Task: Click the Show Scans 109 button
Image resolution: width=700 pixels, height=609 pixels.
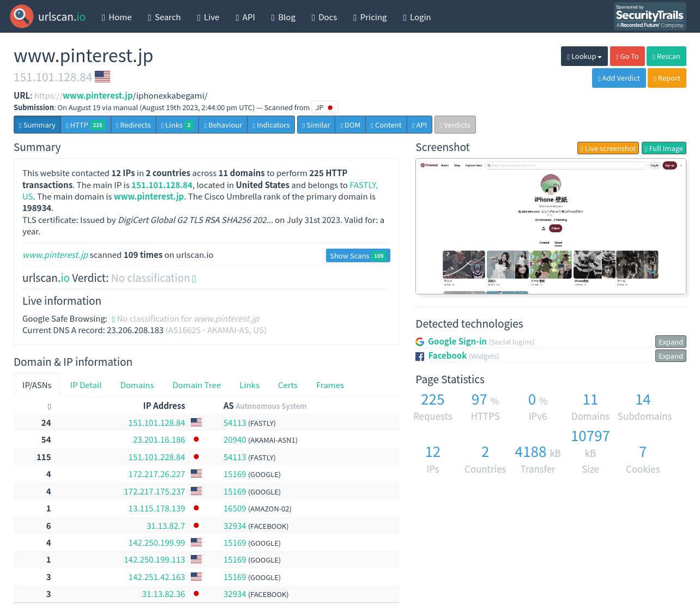Action: [358, 256]
